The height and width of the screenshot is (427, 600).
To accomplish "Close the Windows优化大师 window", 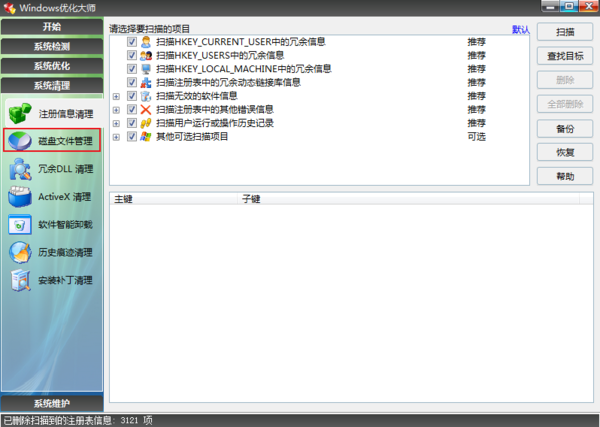I will point(589,6).
